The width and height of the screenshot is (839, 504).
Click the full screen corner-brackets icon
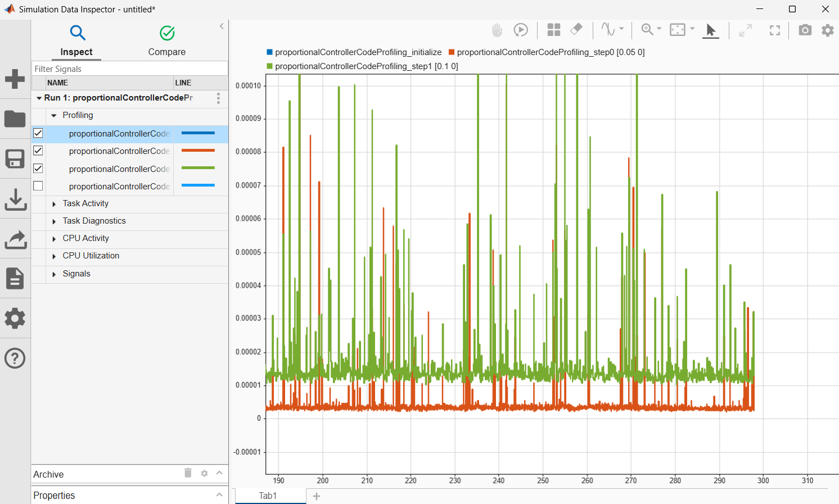tap(775, 30)
